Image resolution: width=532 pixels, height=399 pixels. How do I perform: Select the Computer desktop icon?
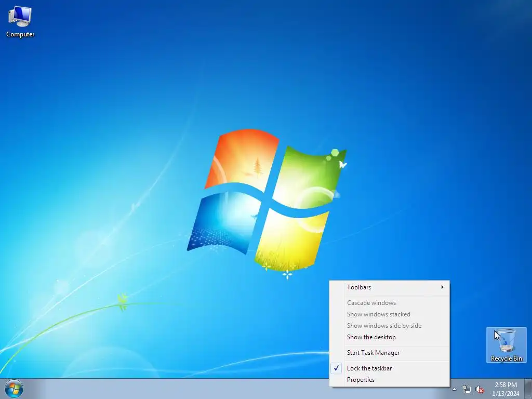pos(20,21)
